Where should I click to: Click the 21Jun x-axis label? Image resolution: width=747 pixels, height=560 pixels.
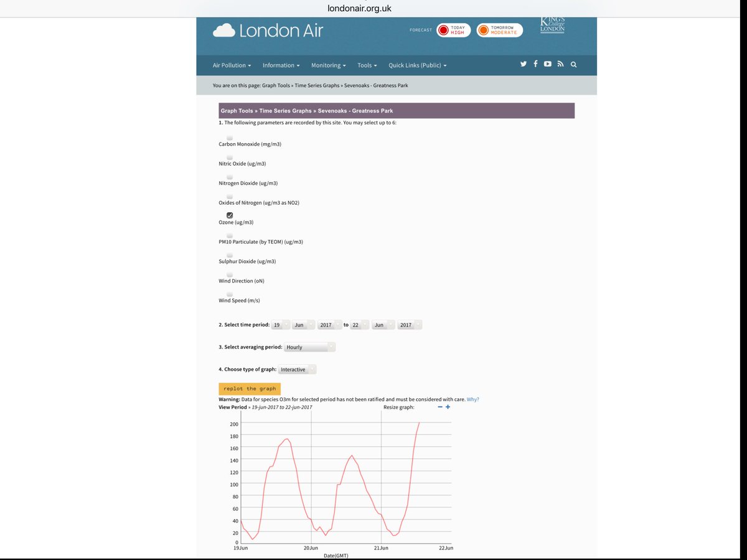[x=381, y=548]
